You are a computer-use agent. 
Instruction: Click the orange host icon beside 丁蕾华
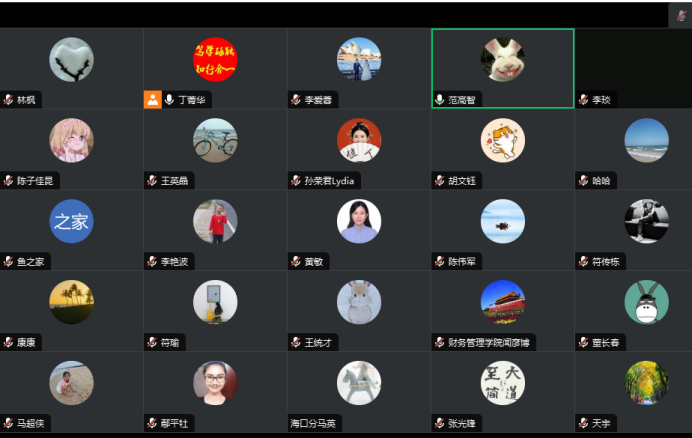pos(153,100)
